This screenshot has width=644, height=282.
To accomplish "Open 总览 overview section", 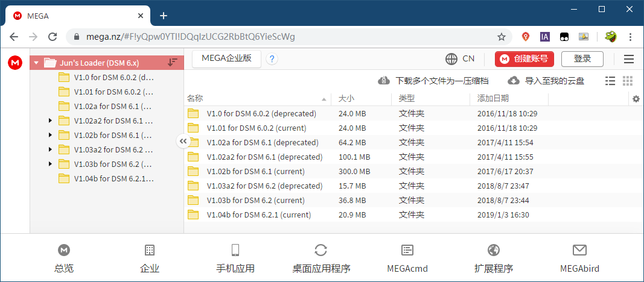I will tap(63, 258).
